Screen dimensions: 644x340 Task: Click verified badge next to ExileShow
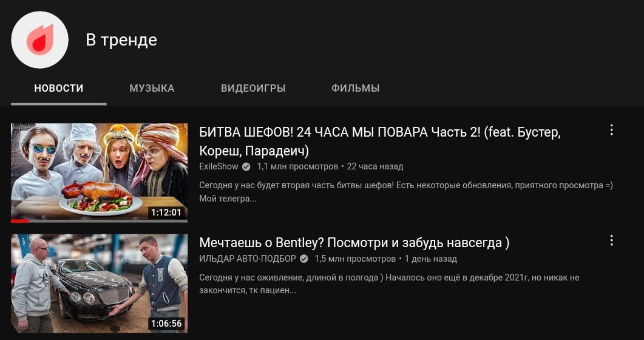pyautogui.click(x=246, y=167)
